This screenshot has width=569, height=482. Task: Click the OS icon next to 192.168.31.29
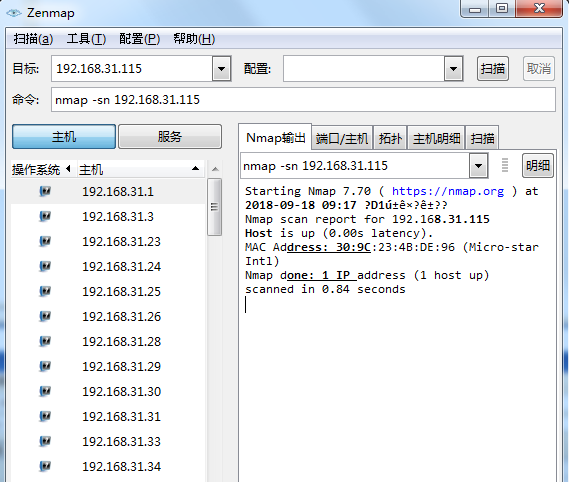tap(45, 367)
